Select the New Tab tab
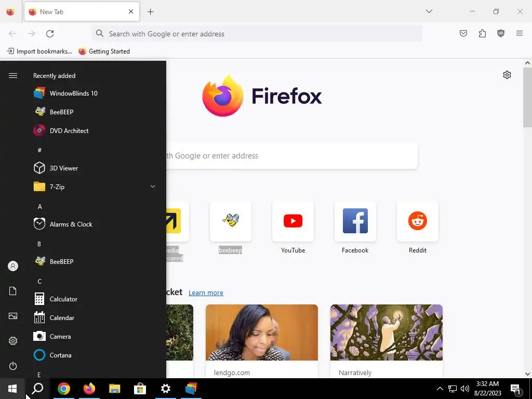The height and width of the screenshot is (399, 532). click(82, 11)
